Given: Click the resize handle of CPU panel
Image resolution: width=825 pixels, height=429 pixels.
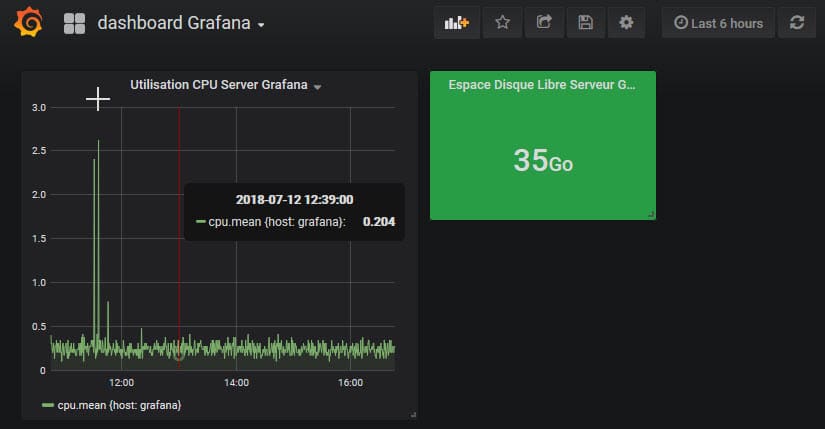Looking at the screenshot, I should pyautogui.click(x=413, y=414).
